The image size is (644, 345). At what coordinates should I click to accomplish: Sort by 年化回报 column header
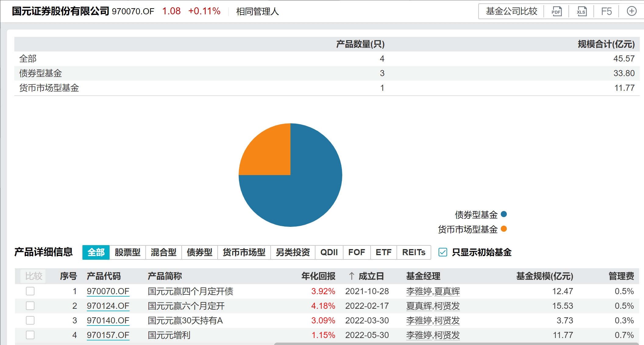click(x=318, y=276)
